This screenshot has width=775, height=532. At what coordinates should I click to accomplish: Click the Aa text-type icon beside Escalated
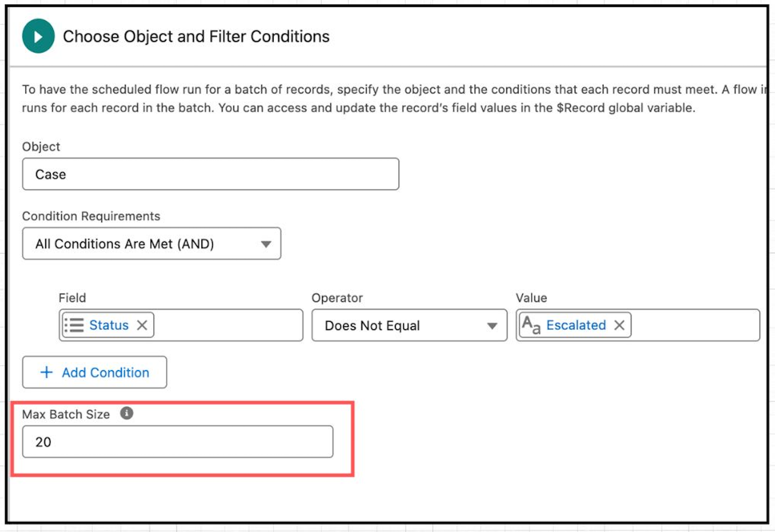pos(531,325)
